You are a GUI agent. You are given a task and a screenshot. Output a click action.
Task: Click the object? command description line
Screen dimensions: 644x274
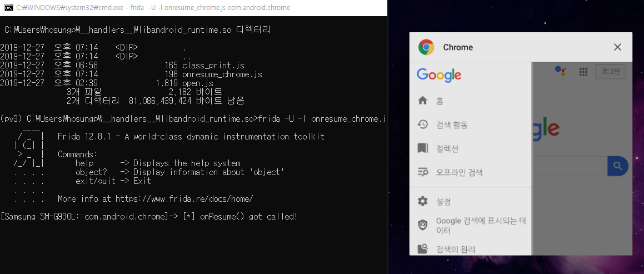pos(180,172)
